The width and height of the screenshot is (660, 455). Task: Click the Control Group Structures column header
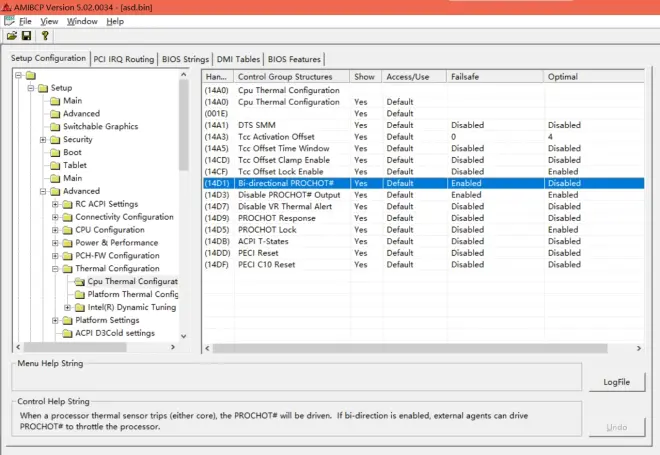pos(292,77)
